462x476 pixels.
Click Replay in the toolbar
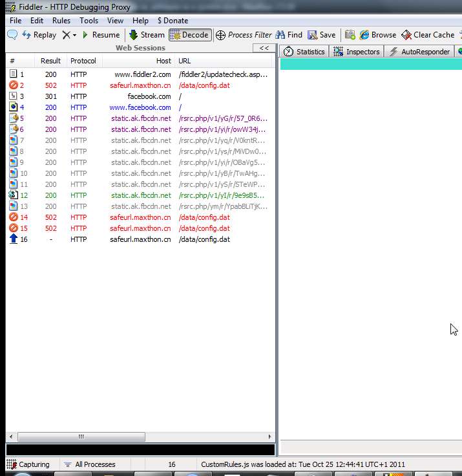pyautogui.click(x=39, y=35)
